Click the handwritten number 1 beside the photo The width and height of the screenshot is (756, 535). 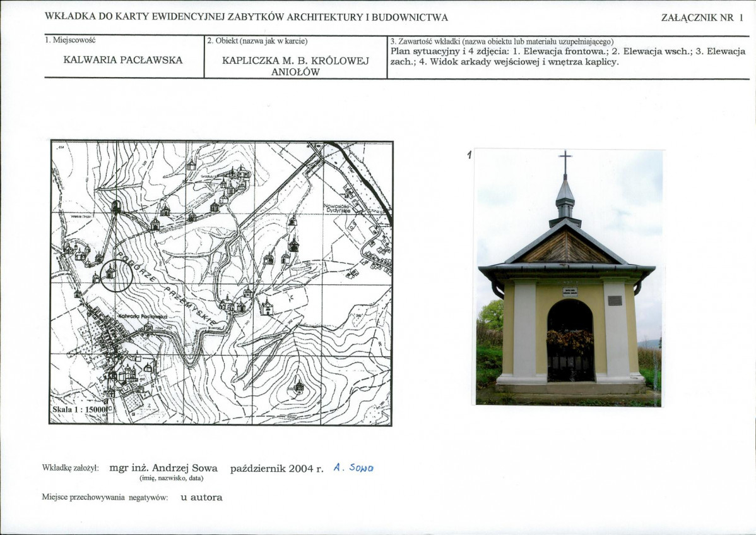470,155
